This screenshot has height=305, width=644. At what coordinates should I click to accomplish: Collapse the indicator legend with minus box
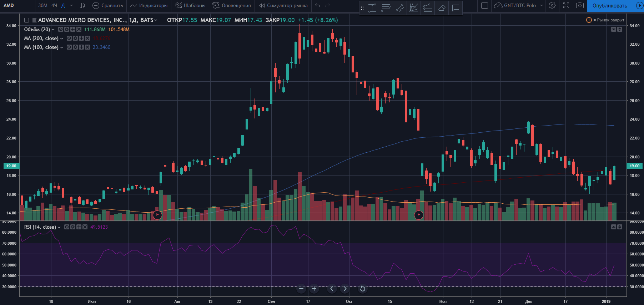pos(26,20)
